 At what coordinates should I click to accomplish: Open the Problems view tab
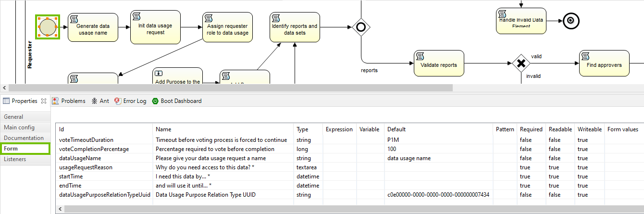tap(69, 101)
